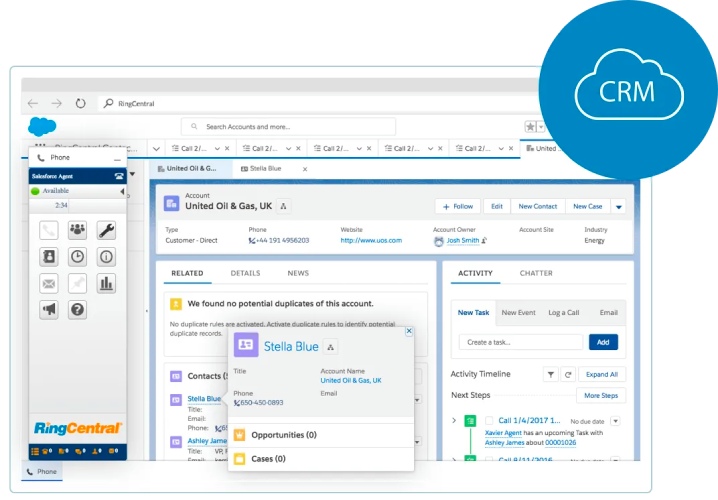The image size is (718, 500).
Task: Click the Expand All button
Action: pos(602,375)
